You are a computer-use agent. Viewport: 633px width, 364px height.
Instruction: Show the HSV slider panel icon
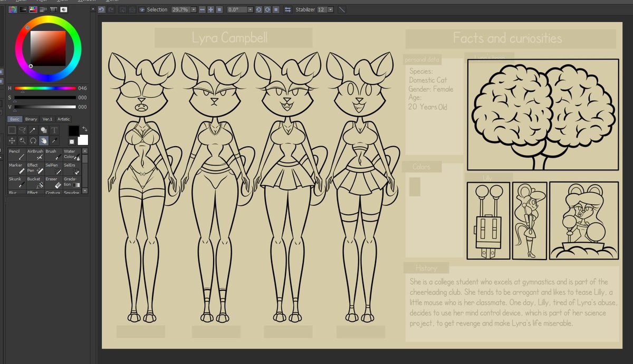click(33, 9)
